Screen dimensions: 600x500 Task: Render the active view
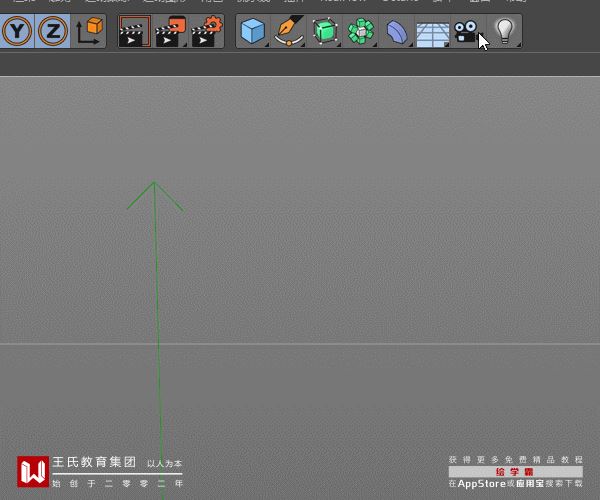tap(134, 31)
